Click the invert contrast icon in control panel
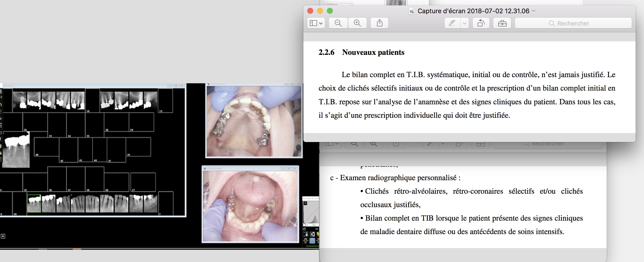Image resolution: width=644 pixels, height=262 pixels. (x=312, y=234)
